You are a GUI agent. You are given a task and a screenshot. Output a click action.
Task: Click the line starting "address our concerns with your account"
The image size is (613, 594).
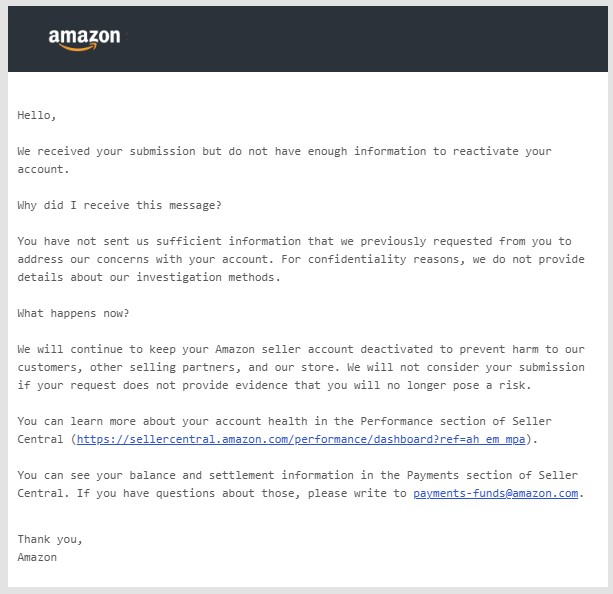[301, 259]
